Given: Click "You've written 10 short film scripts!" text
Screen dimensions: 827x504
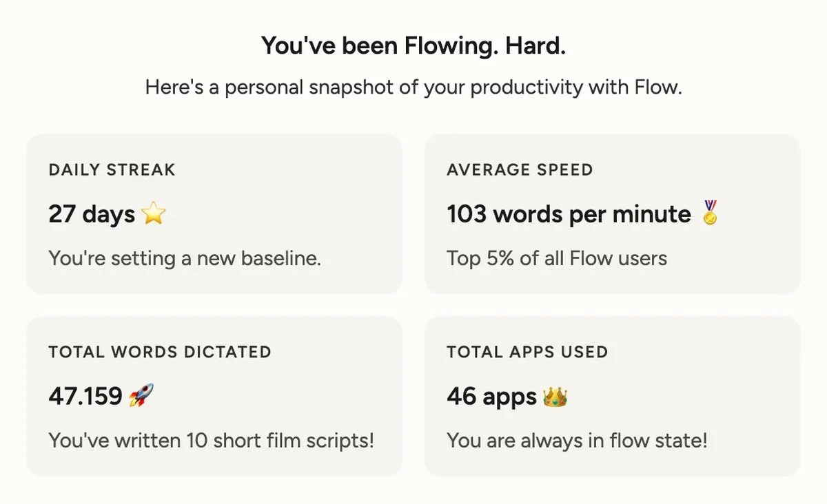Looking at the screenshot, I should (211, 441).
